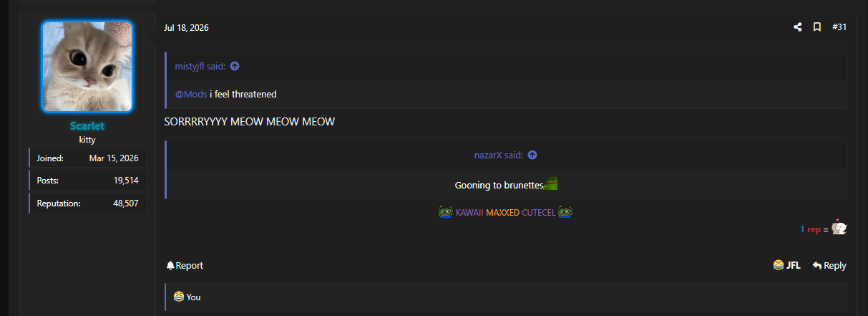Open the Scarlet username profile link

click(x=87, y=126)
